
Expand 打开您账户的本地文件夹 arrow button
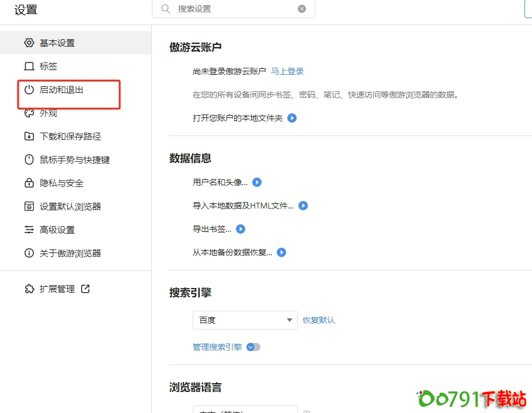click(292, 118)
